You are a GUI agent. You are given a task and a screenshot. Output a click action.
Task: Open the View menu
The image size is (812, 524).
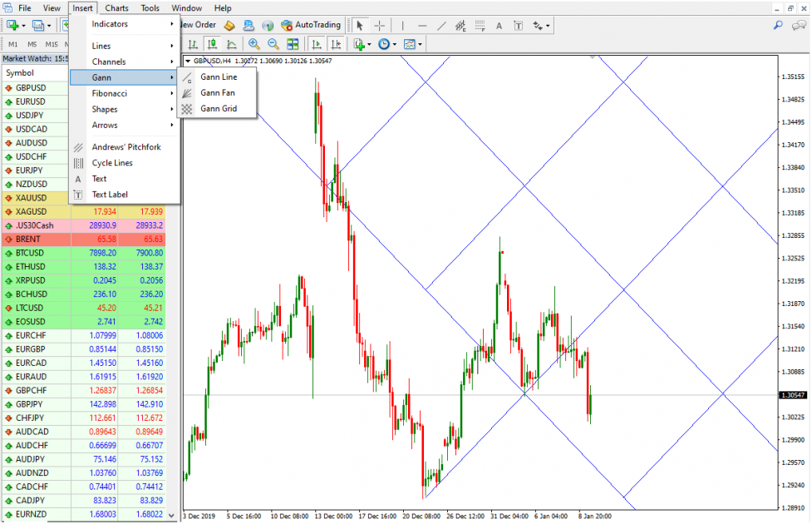click(x=52, y=8)
